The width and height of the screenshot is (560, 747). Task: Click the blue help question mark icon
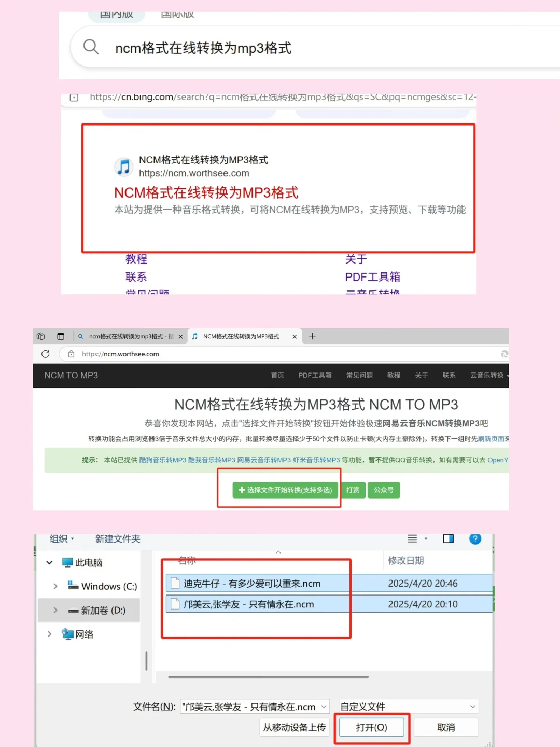tap(475, 539)
